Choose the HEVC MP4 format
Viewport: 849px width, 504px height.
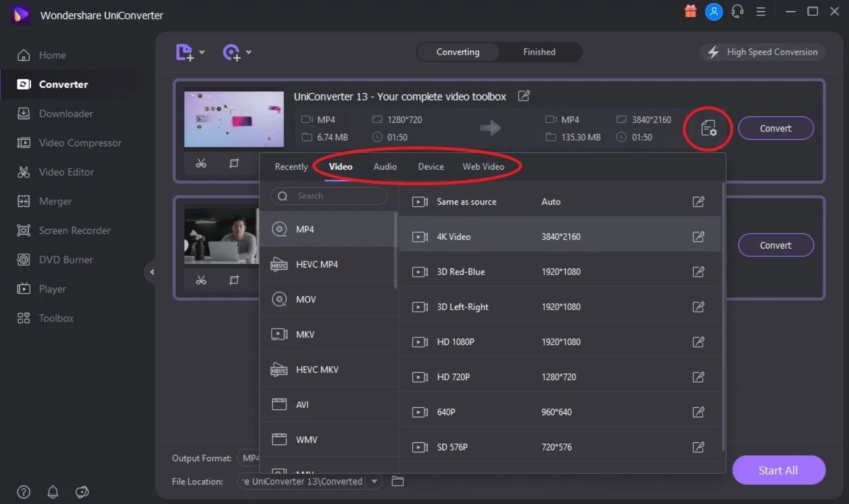click(x=328, y=264)
